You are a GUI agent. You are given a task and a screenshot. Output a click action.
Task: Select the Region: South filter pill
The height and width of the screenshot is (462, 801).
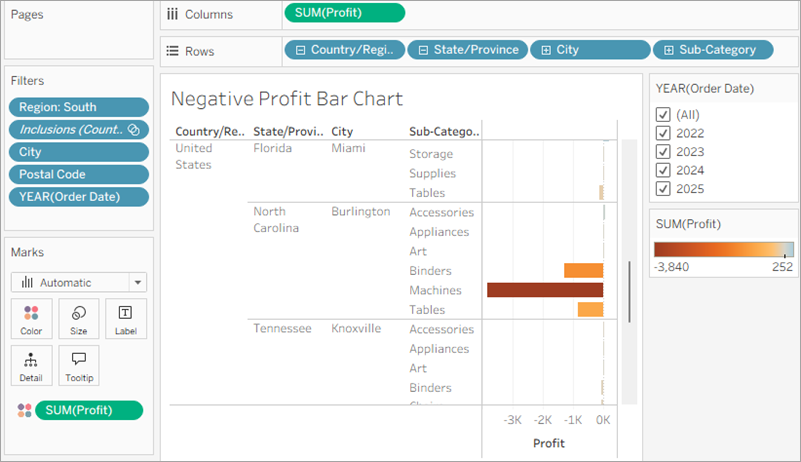[78, 107]
